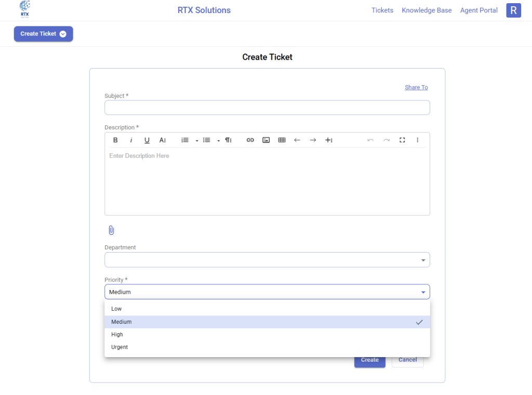Undo last edit in description editor
This screenshot has width=532, height=395.
pyautogui.click(x=370, y=140)
